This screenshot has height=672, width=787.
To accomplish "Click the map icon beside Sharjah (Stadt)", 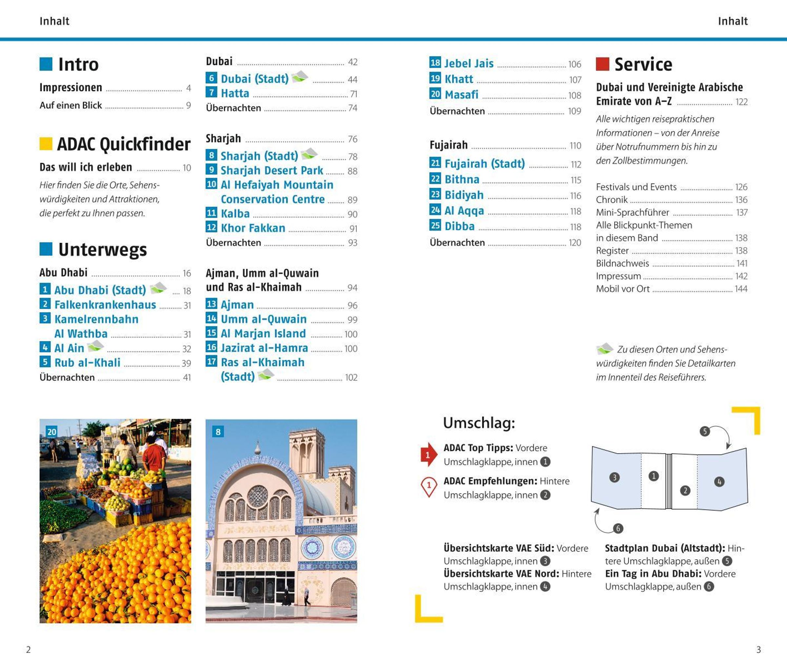I will click(309, 154).
